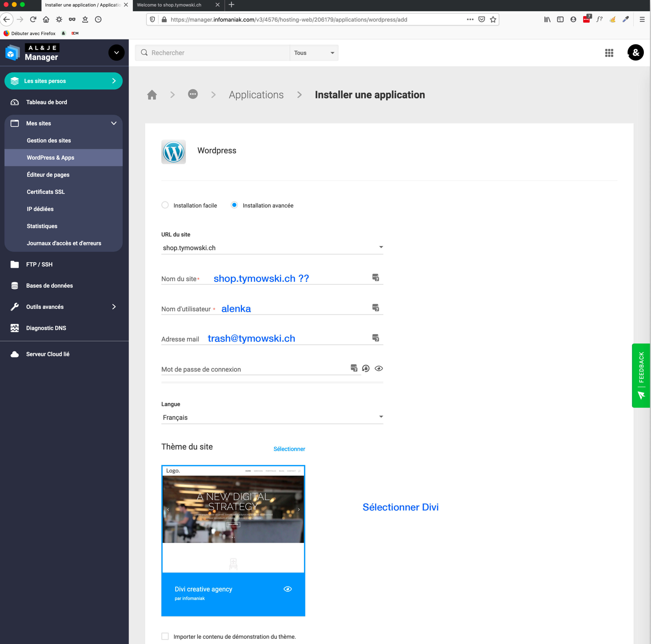The height and width of the screenshot is (644, 651).
Task: Click the password generator icon
Action: pyautogui.click(x=366, y=368)
